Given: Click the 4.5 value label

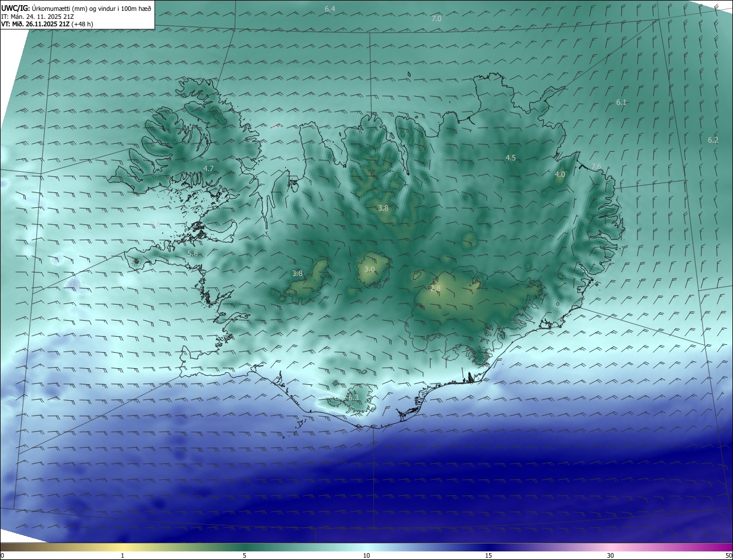Looking at the screenshot, I should tap(510, 157).
